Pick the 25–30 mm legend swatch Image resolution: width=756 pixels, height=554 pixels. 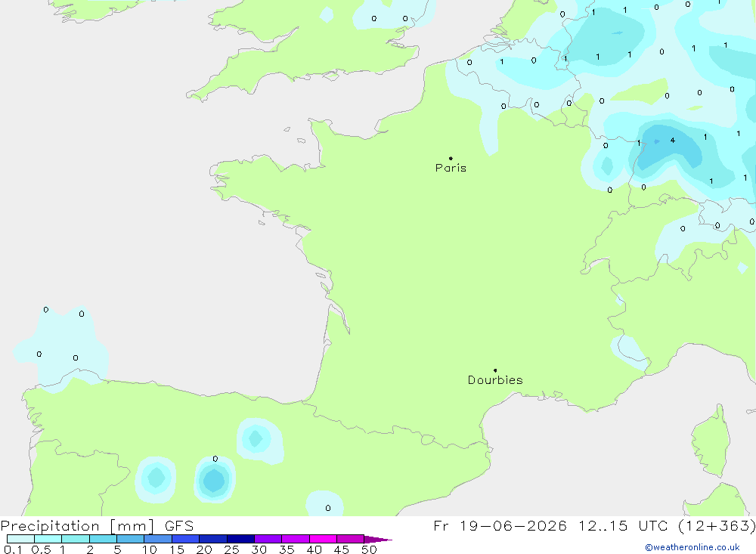(240, 539)
